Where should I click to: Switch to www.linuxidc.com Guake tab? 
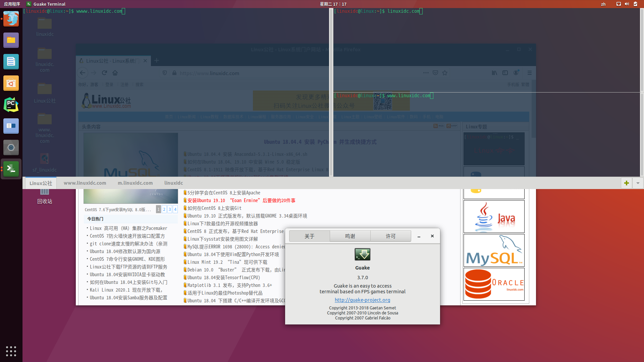point(85,183)
